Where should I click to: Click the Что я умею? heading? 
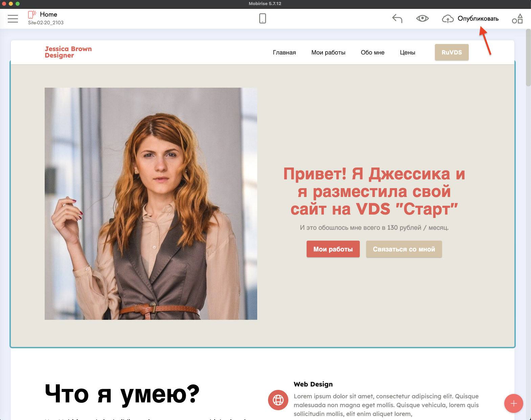[x=122, y=394]
